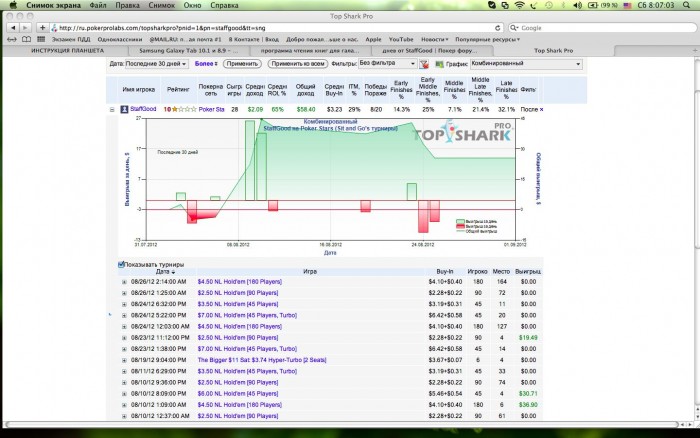Click the menu bar clock Сб 8:07:03
Image resolution: width=700 pixels, height=438 pixels.
coord(656,5)
